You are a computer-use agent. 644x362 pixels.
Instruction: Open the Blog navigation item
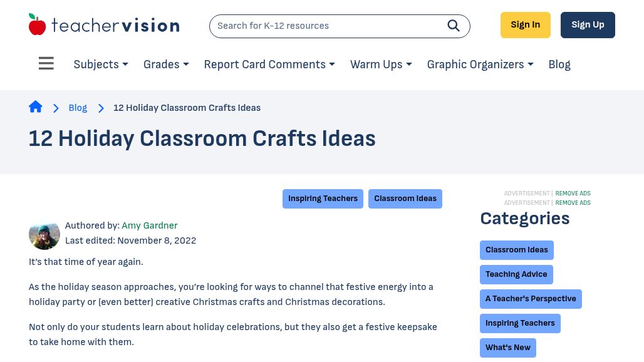pos(559,65)
